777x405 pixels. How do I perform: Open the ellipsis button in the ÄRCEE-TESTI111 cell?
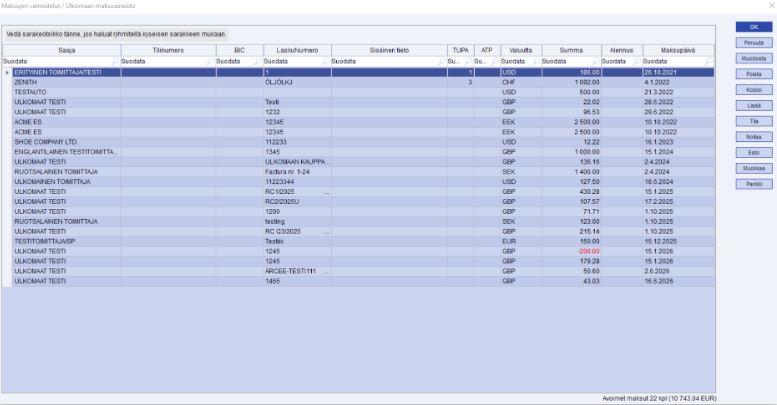pos(326,271)
